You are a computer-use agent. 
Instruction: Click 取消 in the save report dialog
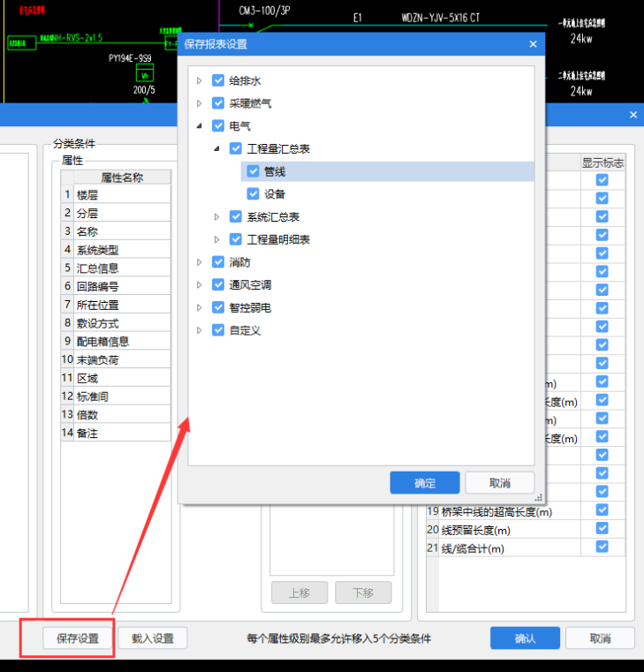tap(499, 483)
